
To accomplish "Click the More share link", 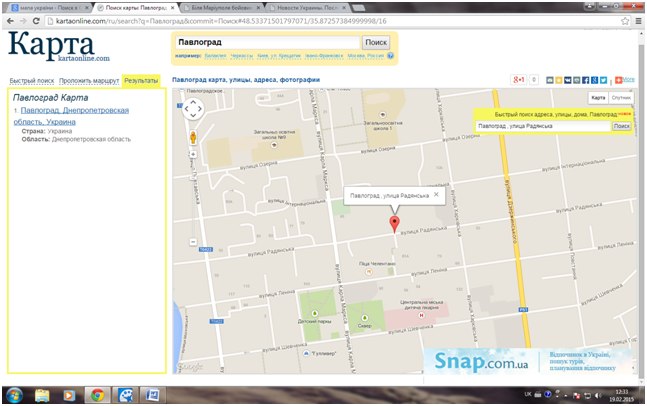I will [x=629, y=80].
